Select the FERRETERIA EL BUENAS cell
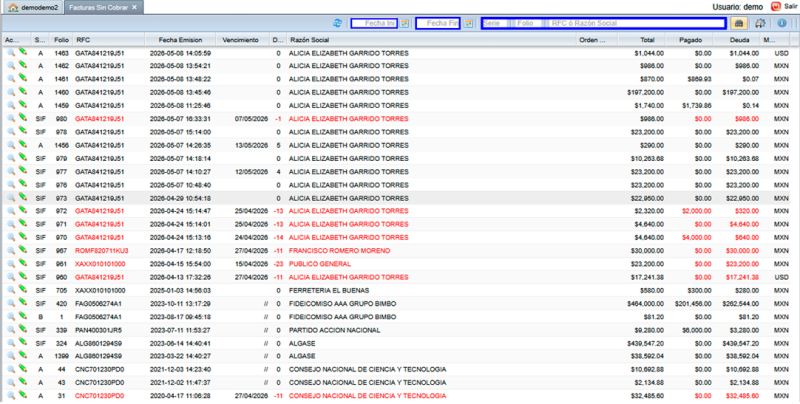 click(329, 291)
